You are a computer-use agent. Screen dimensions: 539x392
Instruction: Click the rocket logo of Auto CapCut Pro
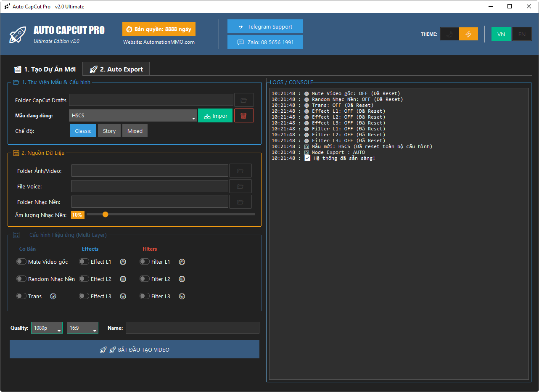[18, 34]
